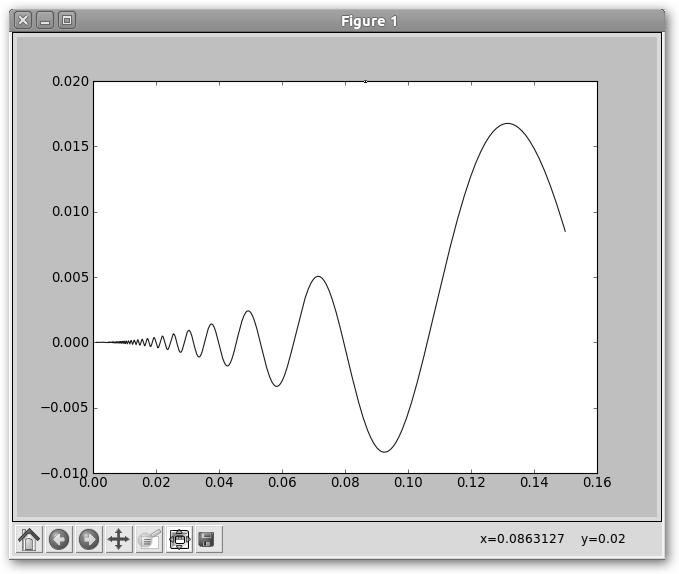Click the 0.000 y-axis tick label
The width and height of the screenshot is (679, 574).
pos(69,342)
